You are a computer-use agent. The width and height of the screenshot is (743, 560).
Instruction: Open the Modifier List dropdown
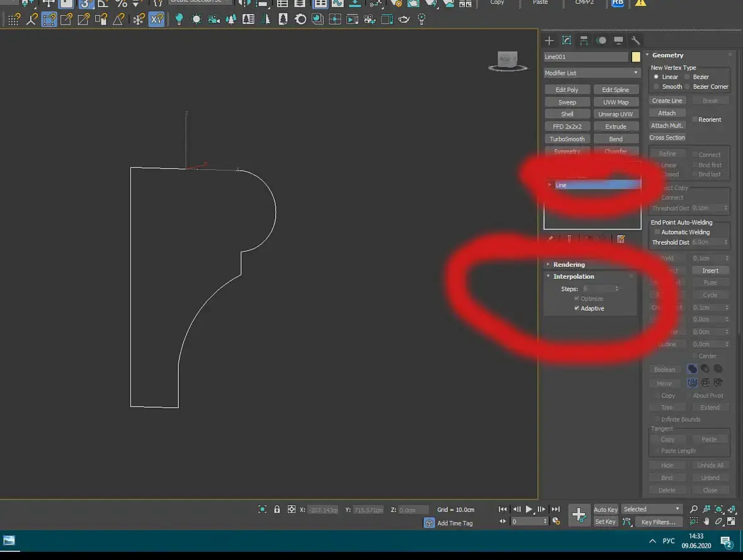coord(592,73)
